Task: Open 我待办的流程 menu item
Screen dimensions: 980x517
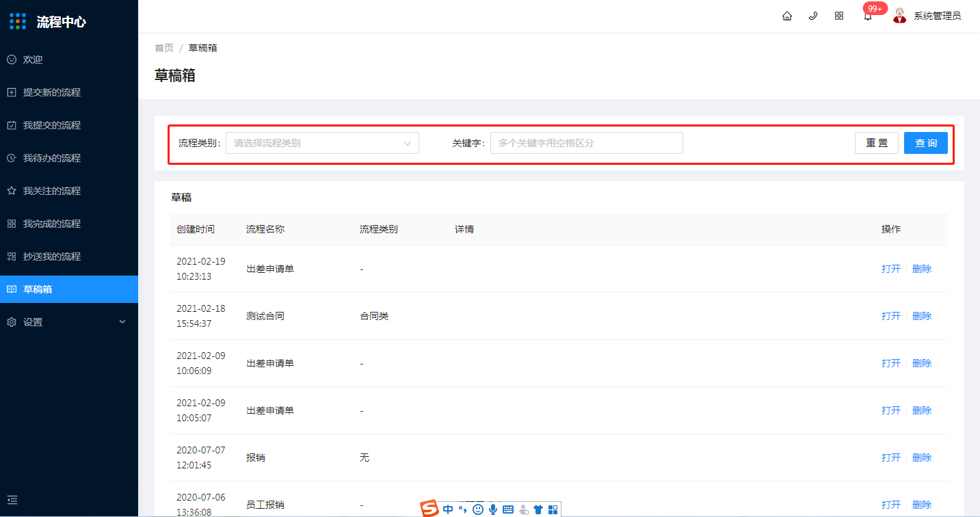Action: coord(69,158)
